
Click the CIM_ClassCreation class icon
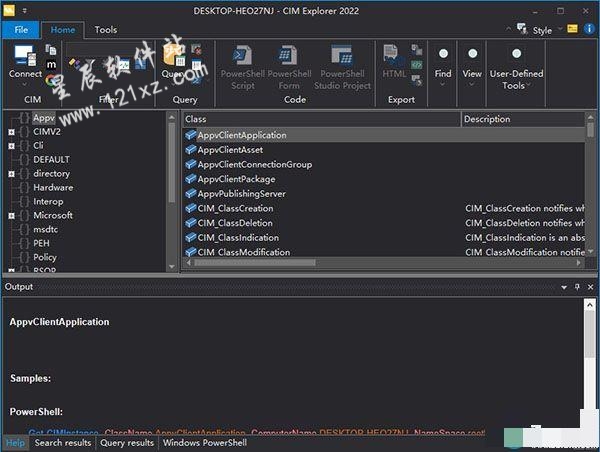tap(190, 208)
